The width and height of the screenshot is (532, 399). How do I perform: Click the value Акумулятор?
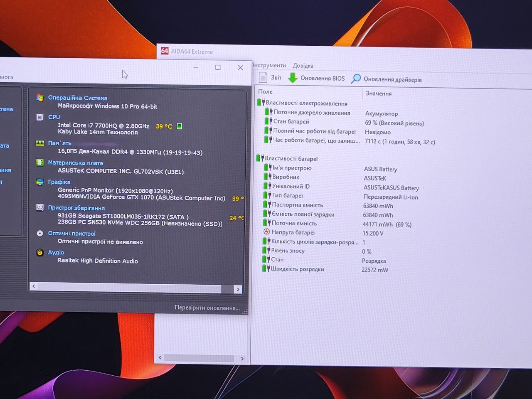[x=382, y=113]
